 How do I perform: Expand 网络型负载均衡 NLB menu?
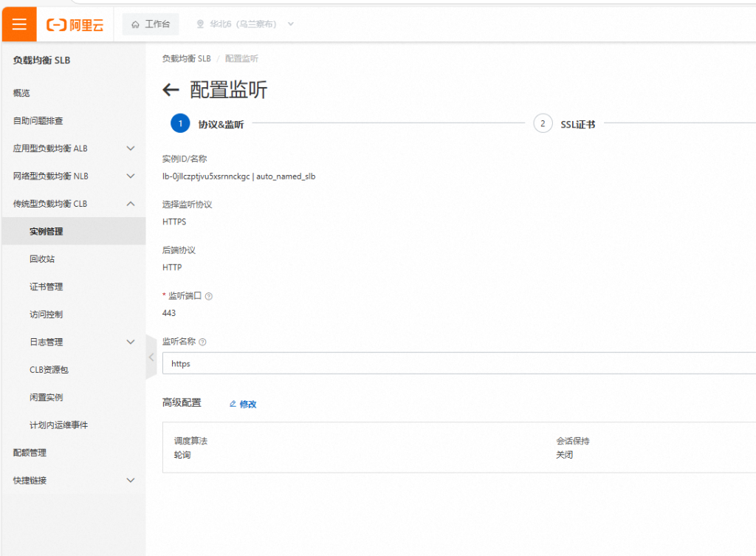click(131, 176)
